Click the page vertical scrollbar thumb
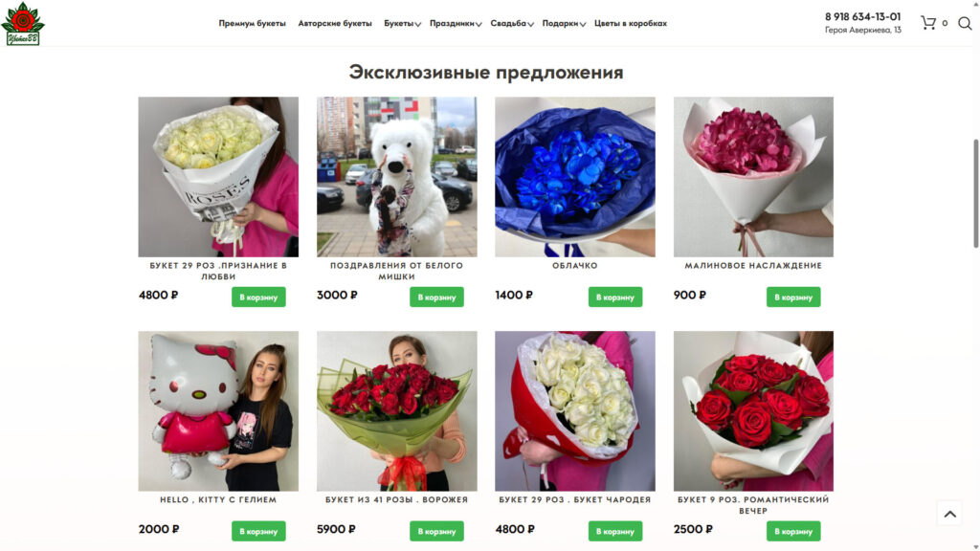980x551 pixels. 975,193
